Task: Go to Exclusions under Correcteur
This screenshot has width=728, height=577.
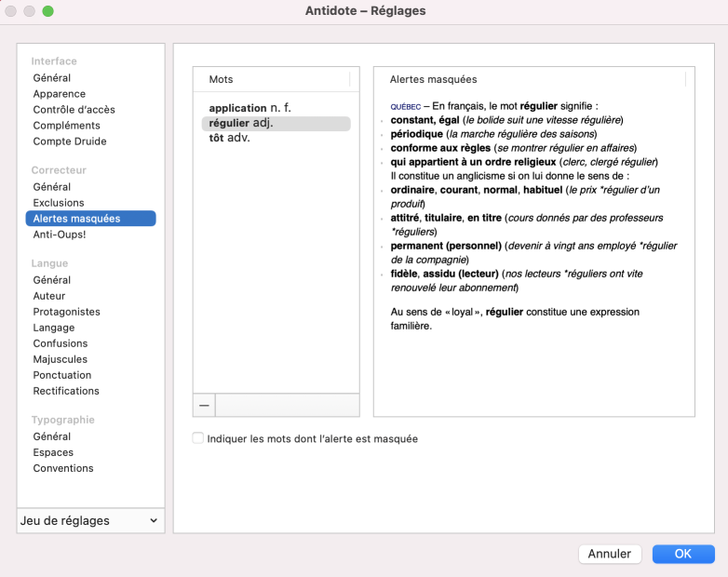Action: click(58, 203)
